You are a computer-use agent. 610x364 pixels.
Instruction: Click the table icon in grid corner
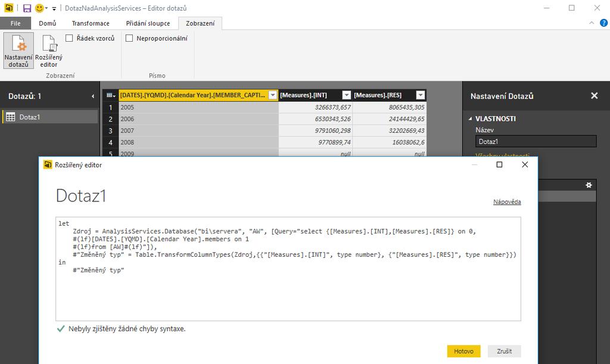(111, 95)
